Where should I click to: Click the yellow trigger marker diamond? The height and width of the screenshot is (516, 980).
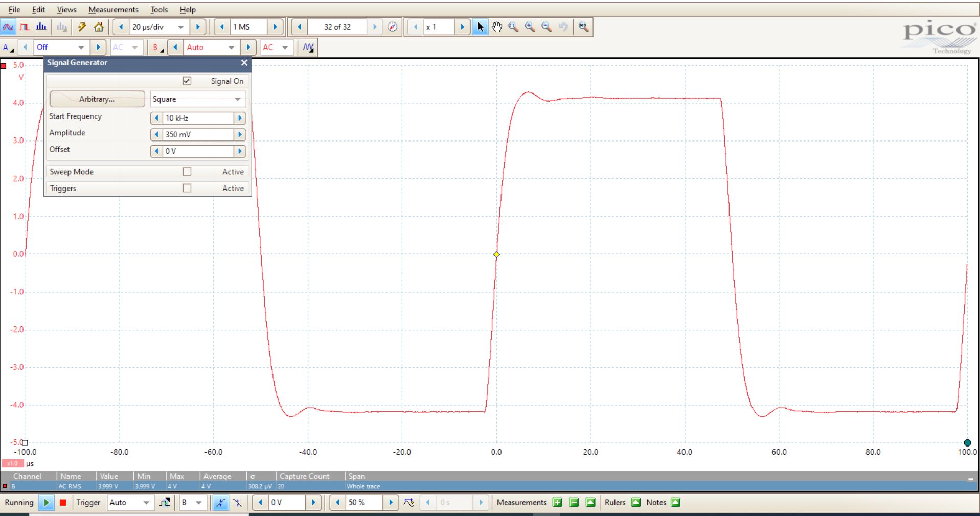[496, 254]
